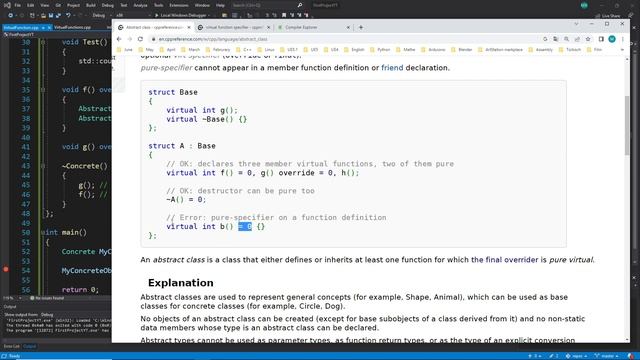This screenshot has width=640, height=360.
Task: Open the Edit menu in Visual Studio
Action: tap(31, 5)
